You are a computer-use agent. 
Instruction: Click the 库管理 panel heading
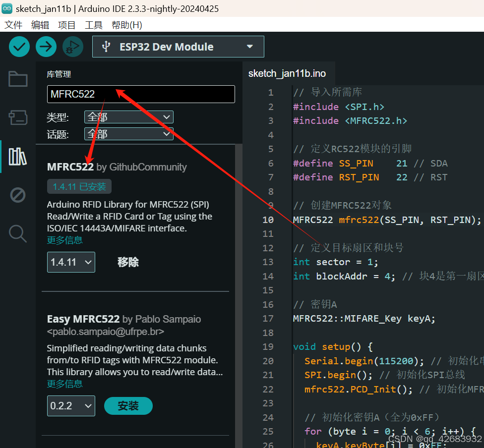tap(59, 74)
